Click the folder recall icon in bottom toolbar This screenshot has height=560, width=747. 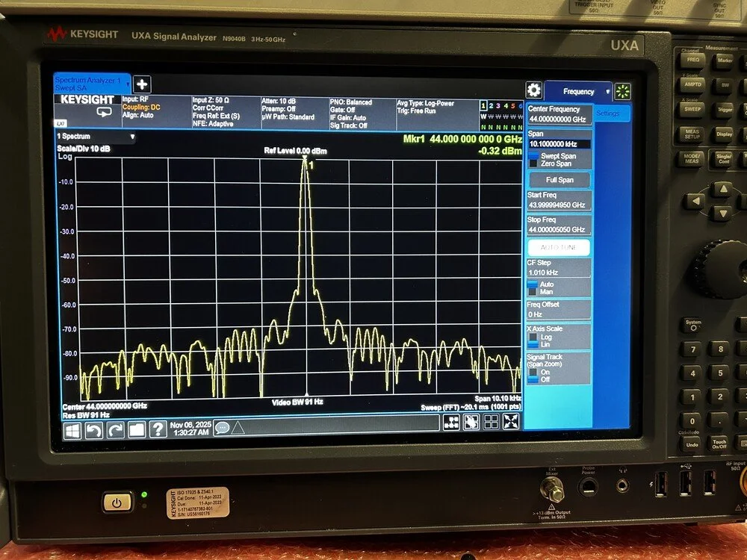point(134,428)
